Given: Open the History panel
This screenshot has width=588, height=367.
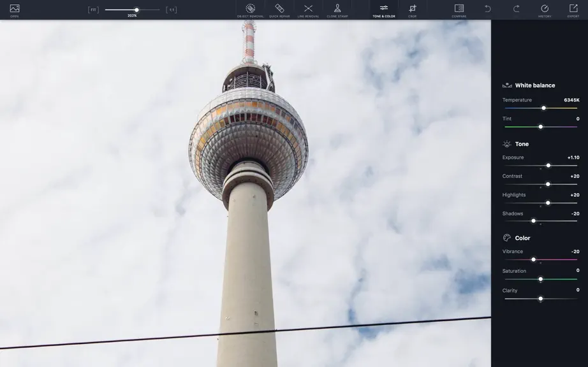Looking at the screenshot, I should tap(545, 10).
